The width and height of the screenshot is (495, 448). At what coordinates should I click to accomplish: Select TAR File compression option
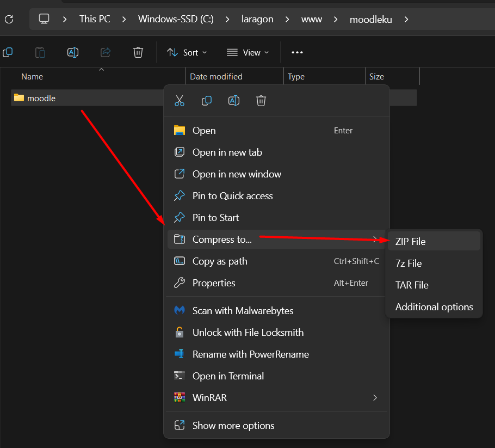(412, 285)
